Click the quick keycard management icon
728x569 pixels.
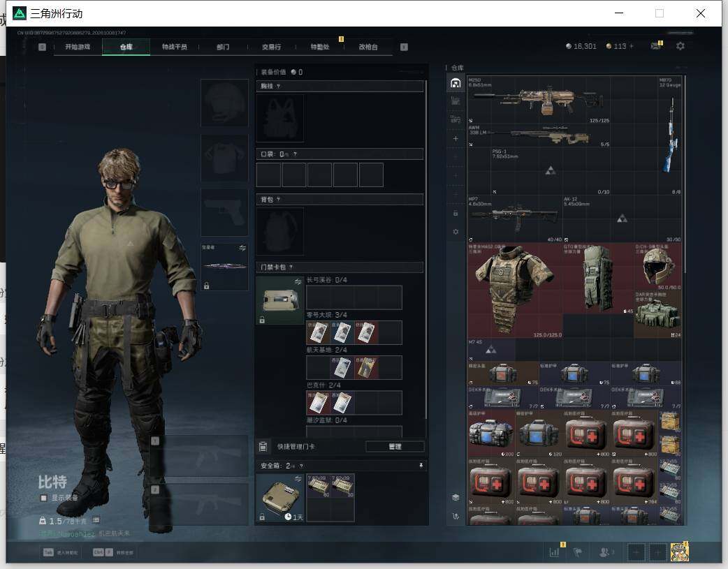[263, 447]
